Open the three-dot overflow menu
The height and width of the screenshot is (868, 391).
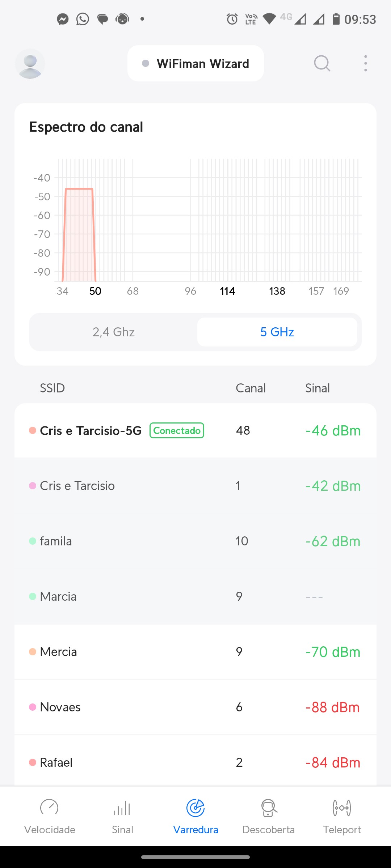(x=366, y=64)
